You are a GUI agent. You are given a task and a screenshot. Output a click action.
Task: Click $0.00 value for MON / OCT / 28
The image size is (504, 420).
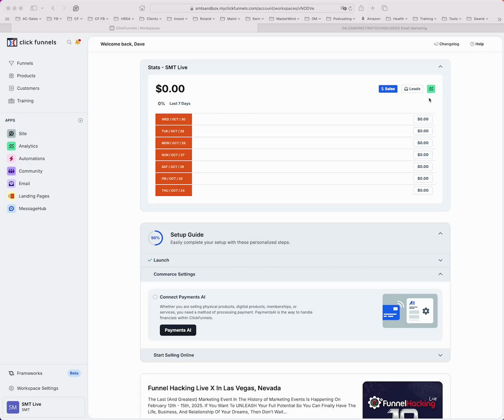[423, 143]
